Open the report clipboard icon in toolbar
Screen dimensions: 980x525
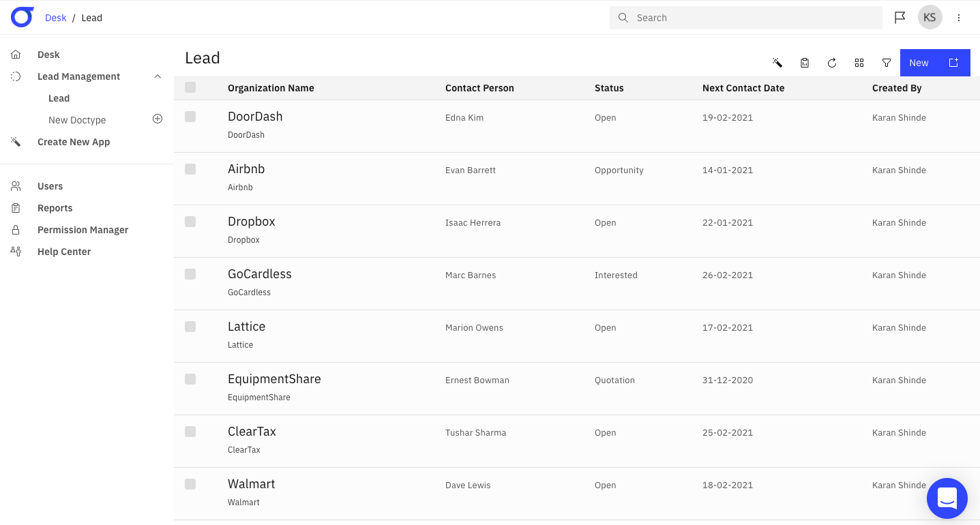click(805, 63)
